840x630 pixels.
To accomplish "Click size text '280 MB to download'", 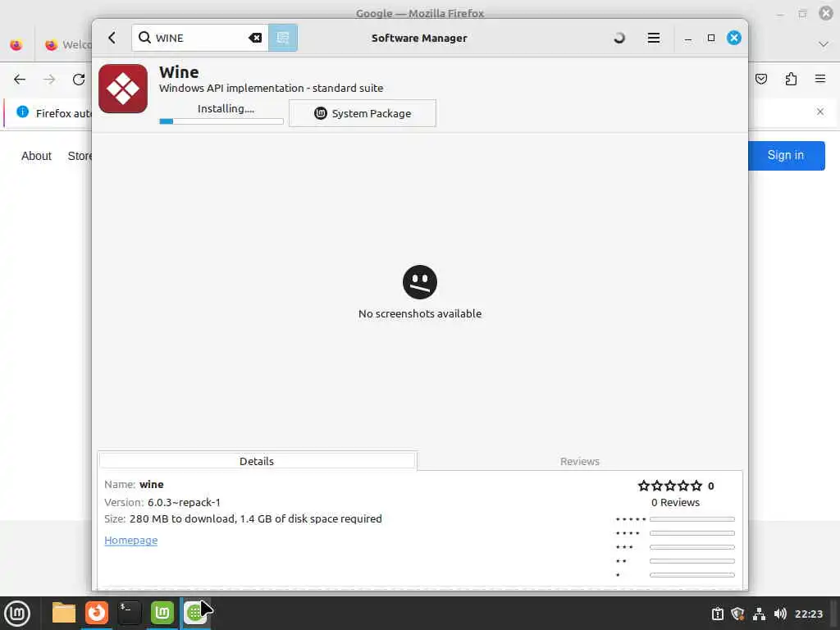I will tap(182, 518).
